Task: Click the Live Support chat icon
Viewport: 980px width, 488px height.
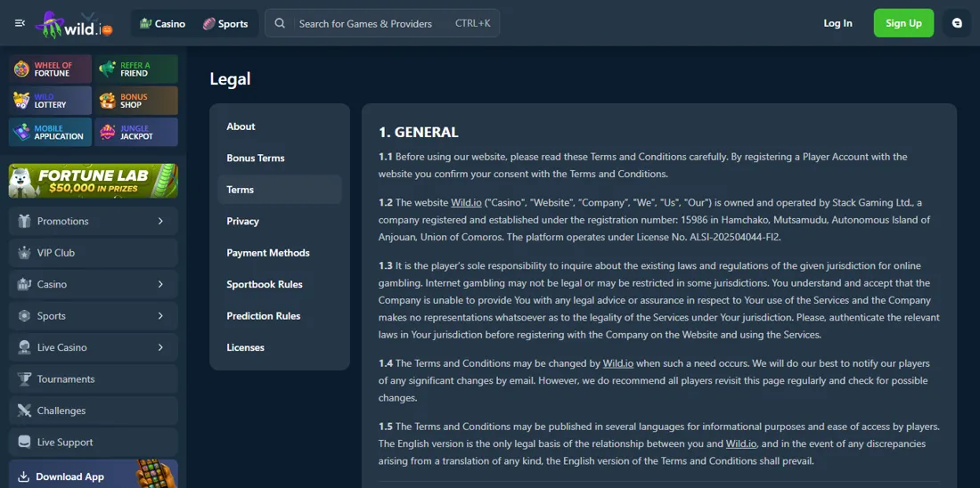Action: click(24, 443)
